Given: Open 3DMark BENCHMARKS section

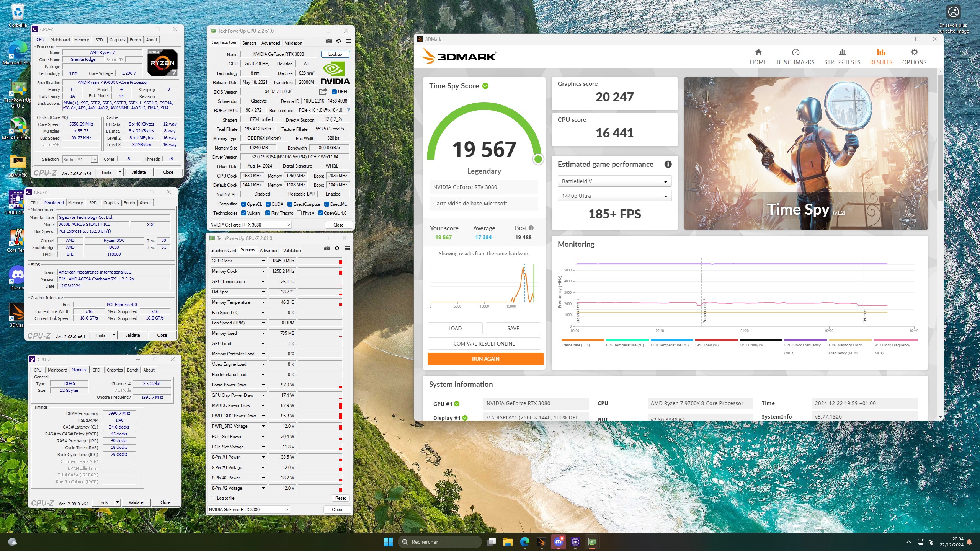Looking at the screenshot, I should tap(795, 57).
